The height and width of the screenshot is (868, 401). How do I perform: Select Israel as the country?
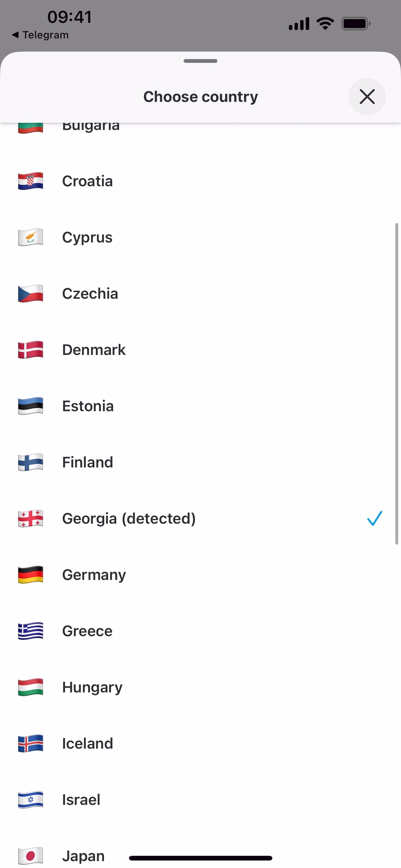81,799
